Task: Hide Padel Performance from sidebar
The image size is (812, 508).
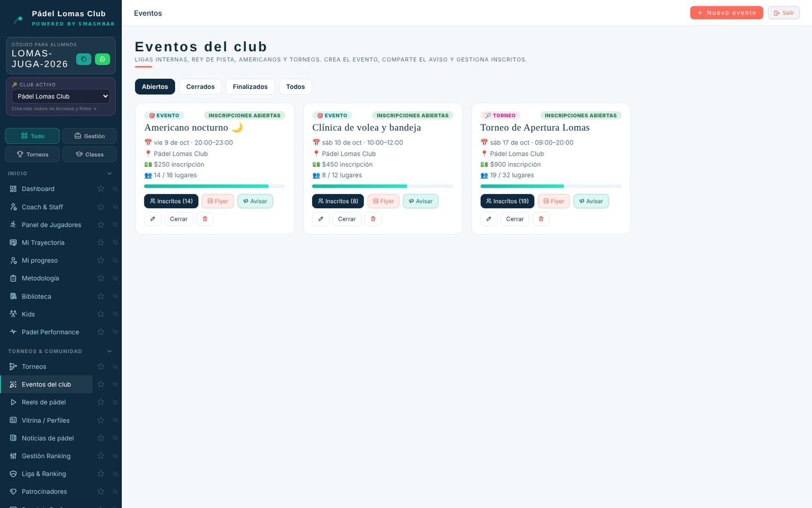Action: [115, 332]
